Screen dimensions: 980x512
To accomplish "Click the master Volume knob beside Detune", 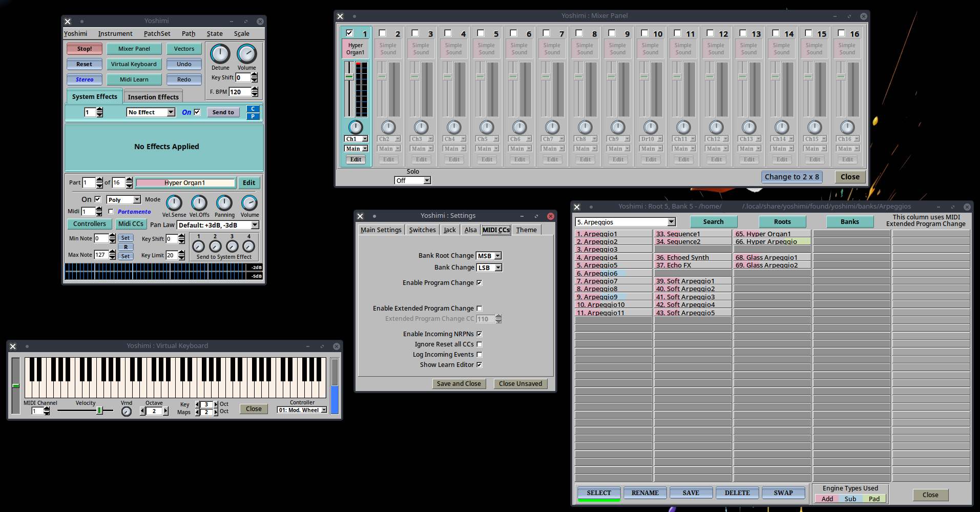I will [246, 54].
